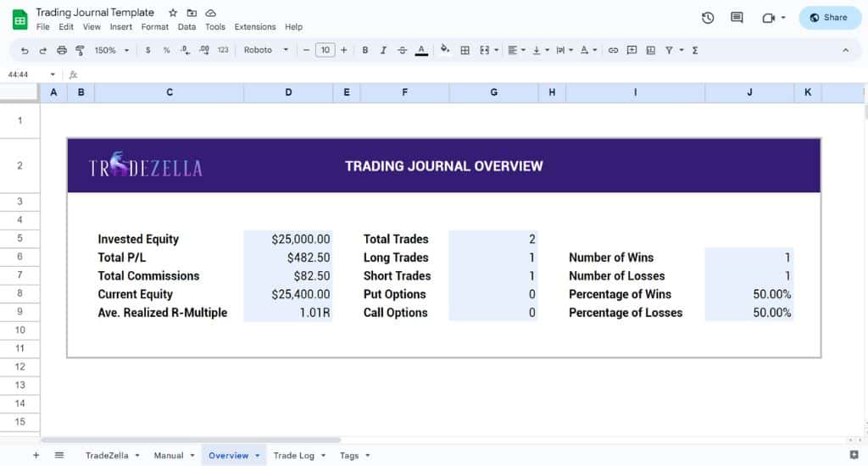Open the comments panel icon

click(737, 18)
